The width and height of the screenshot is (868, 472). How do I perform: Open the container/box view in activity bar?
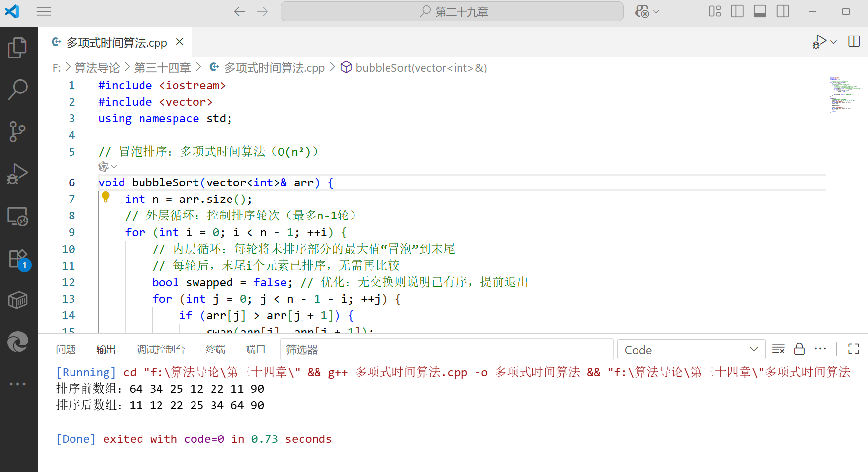18,300
